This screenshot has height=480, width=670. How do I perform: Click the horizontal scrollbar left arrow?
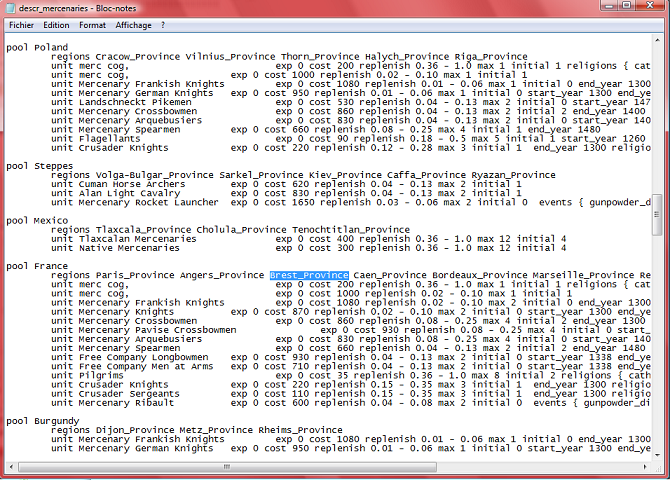pos(11,467)
